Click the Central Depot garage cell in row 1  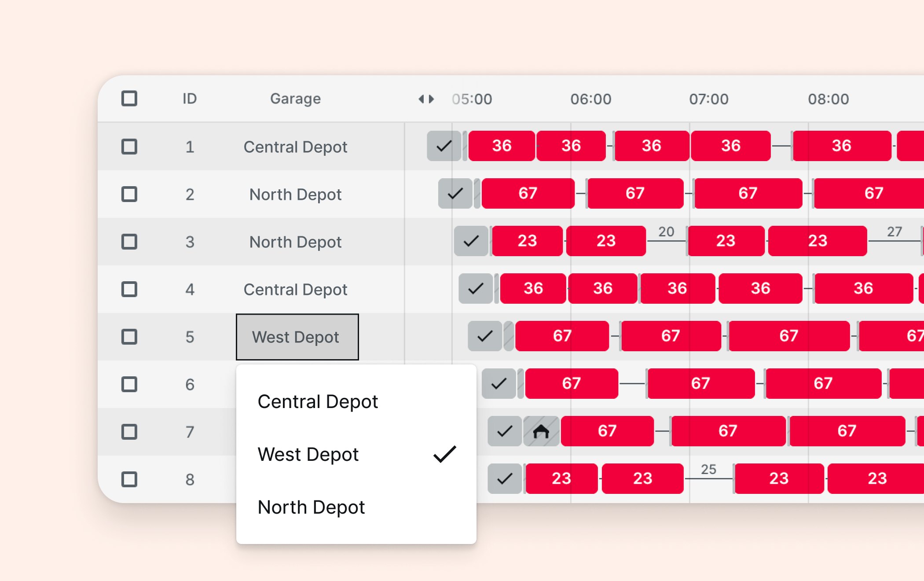(295, 147)
